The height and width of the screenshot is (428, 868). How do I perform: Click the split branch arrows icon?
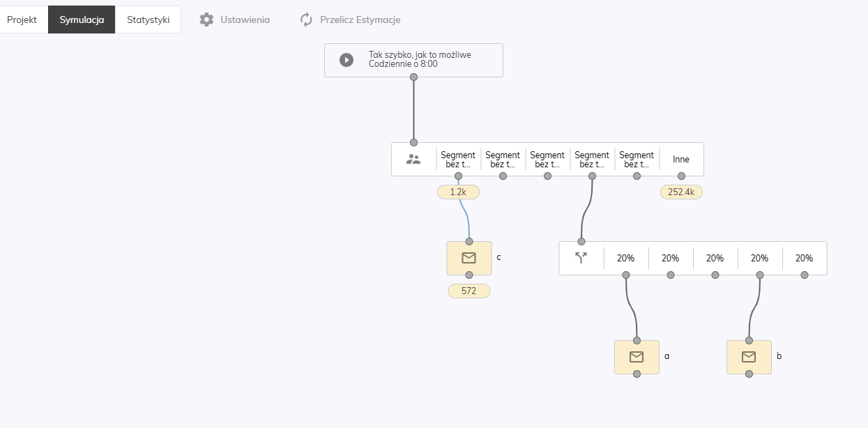pyautogui.click(x=581, y=258)
